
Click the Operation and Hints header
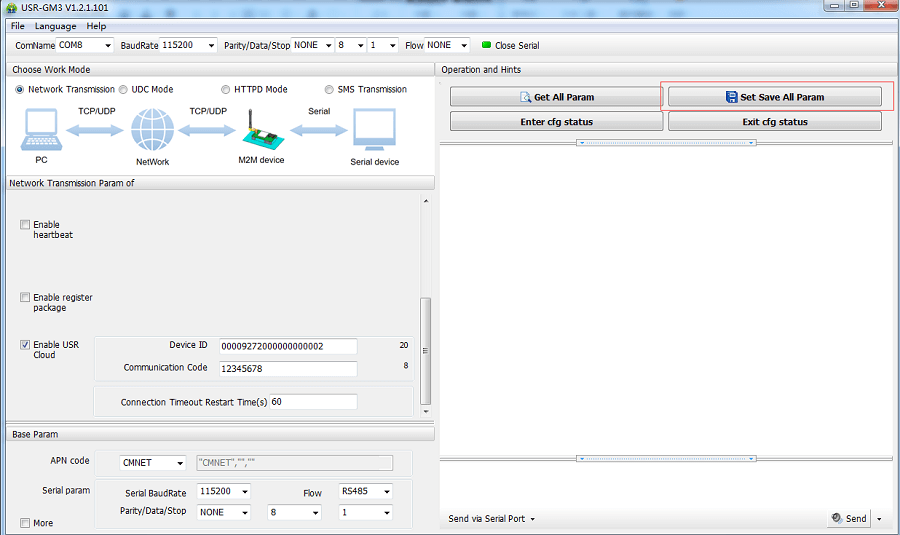[x=667, y=69]
